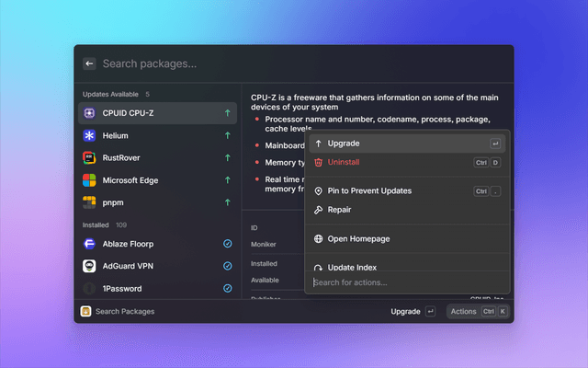Choose Upgrade in the actions menu
Viewport: 588px width, 368px height.
coord(407,144)
